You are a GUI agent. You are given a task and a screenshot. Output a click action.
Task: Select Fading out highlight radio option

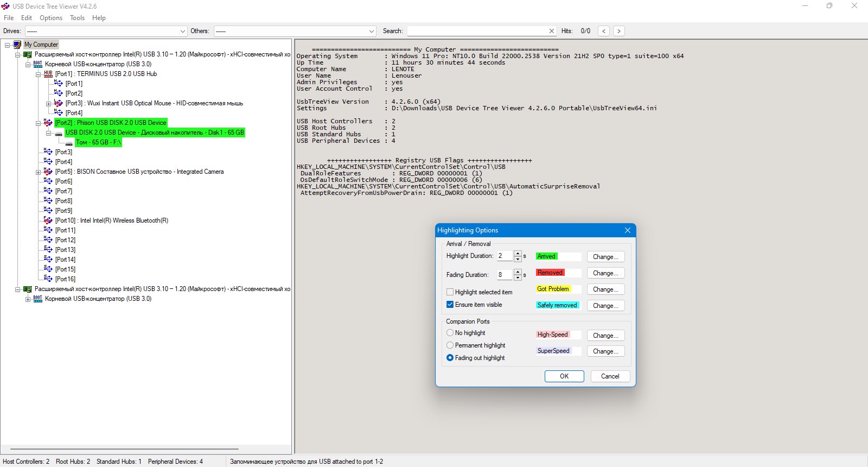(450, 358)
